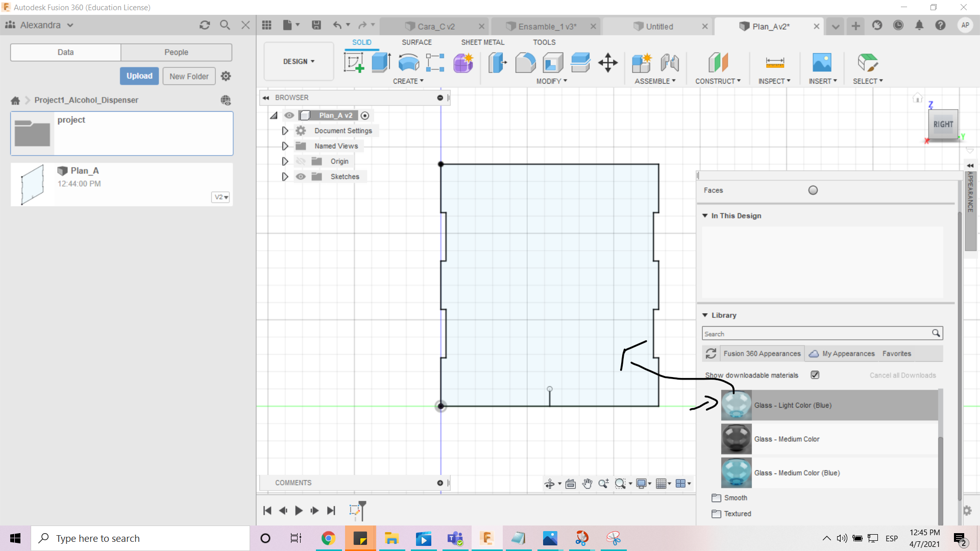The height and width of the screenshot is (551, 980).
Task: Click the Upload button
Action: (139, 76)
